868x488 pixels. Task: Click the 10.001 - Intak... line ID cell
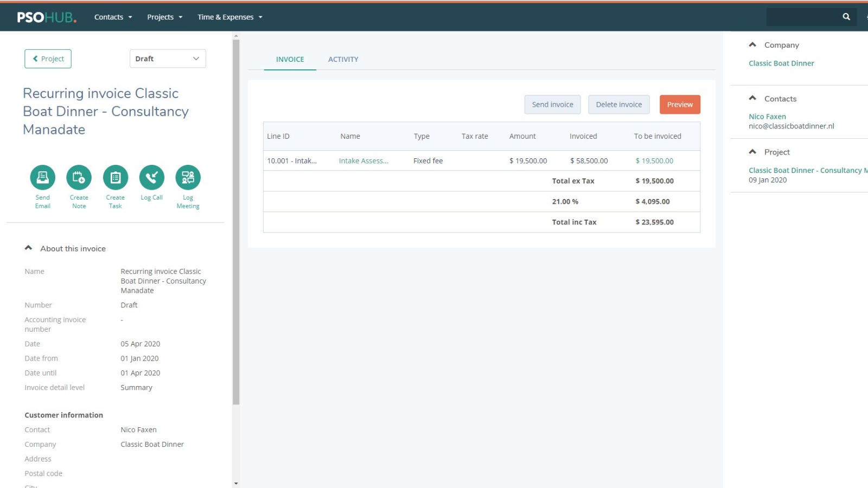tap(292, 160)
